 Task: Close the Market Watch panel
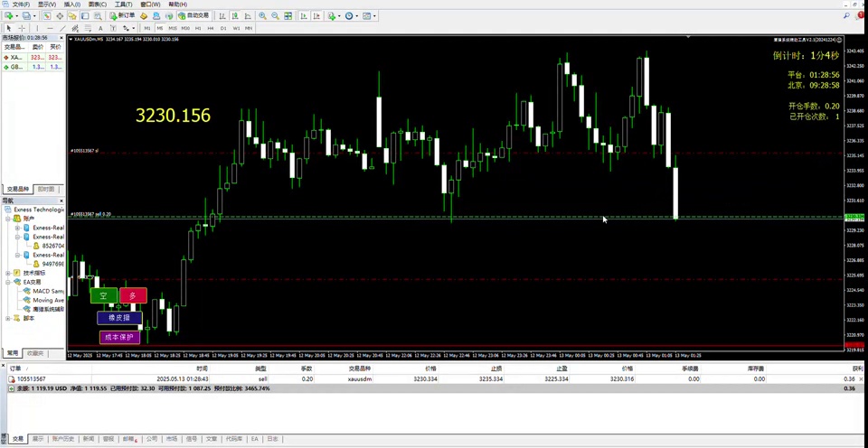pyautogui.click(x=61, y=38)
